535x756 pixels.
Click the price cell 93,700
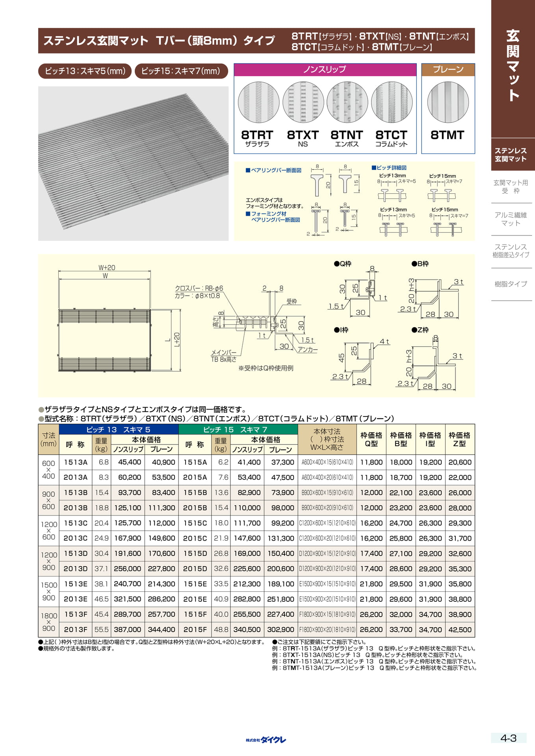point(128,493)
